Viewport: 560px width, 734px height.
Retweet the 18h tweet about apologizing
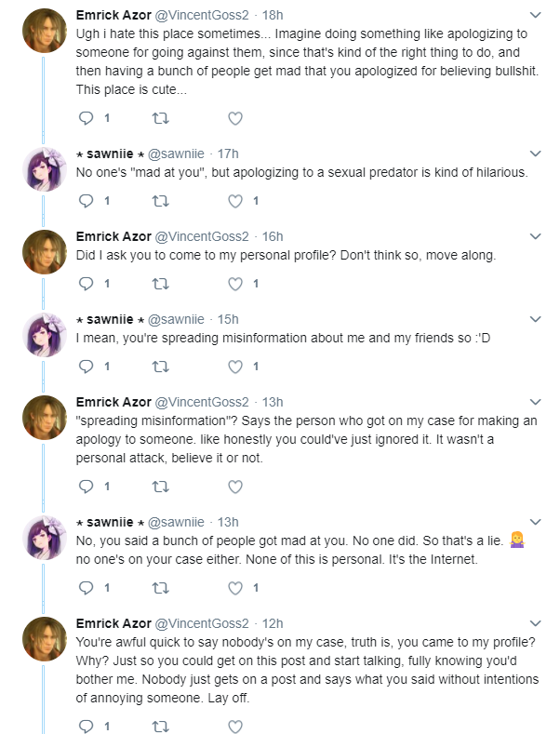161,118
